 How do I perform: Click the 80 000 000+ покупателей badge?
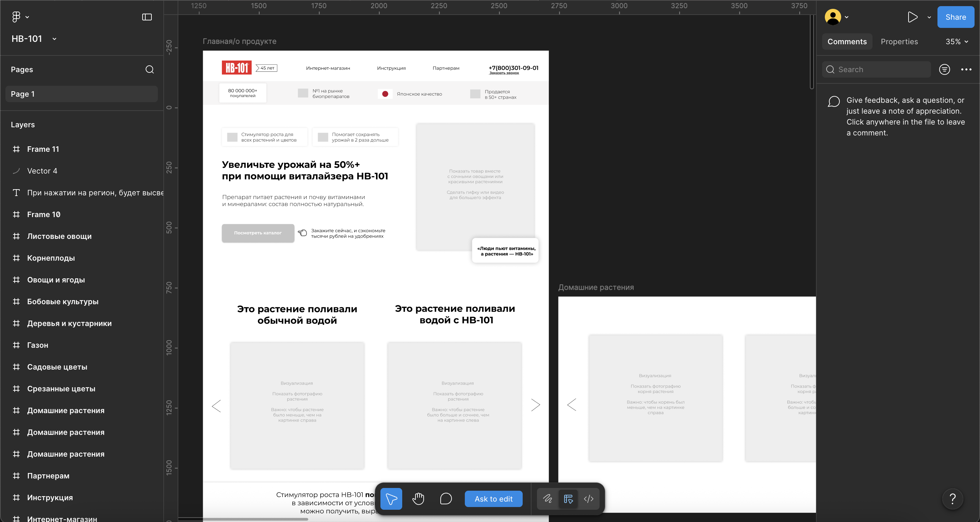click(x=243, y=93)
